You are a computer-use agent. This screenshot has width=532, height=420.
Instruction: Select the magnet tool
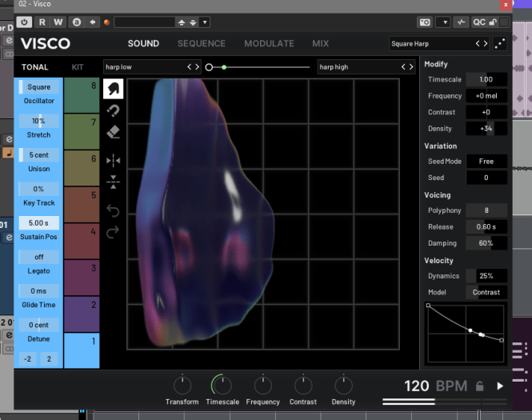(x=113, y=110)
